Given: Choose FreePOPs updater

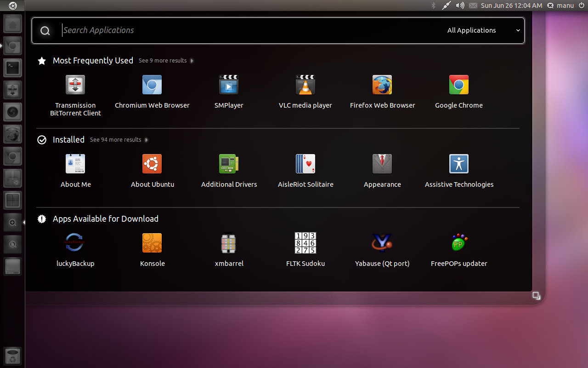Looking at the screenshot, I should tap(459, 250).
